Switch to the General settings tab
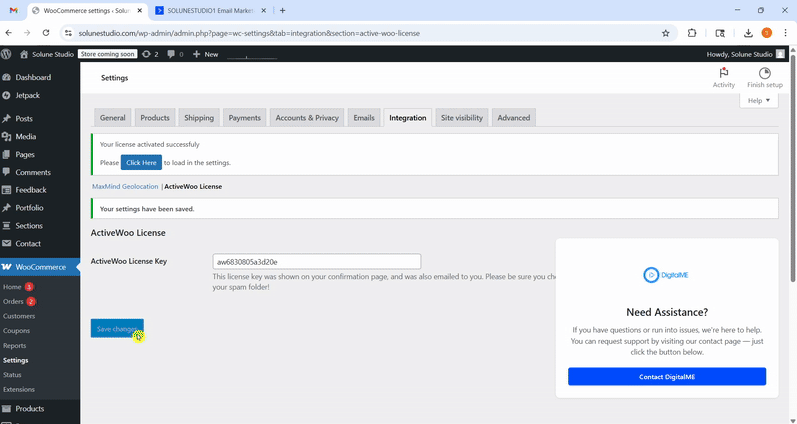The width and height of the screenshot is (797, 424). pos(112,117)
